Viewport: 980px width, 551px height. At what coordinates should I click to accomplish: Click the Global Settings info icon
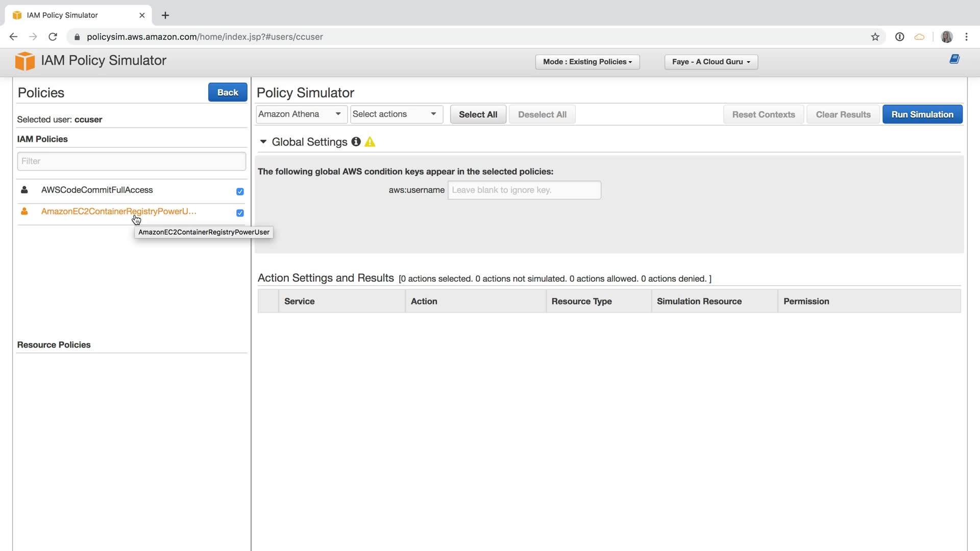[356, 142]
